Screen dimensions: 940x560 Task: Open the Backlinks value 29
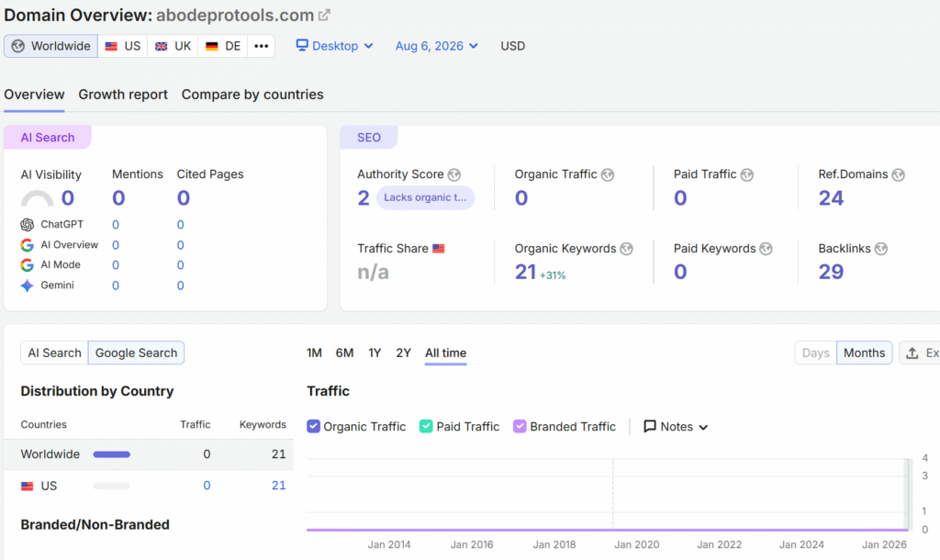(831, 272)
